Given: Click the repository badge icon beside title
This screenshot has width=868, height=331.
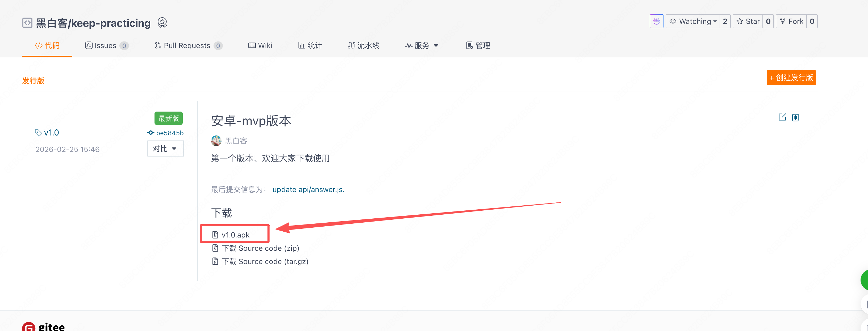Looking at the screenshot, I should [162, 23].
